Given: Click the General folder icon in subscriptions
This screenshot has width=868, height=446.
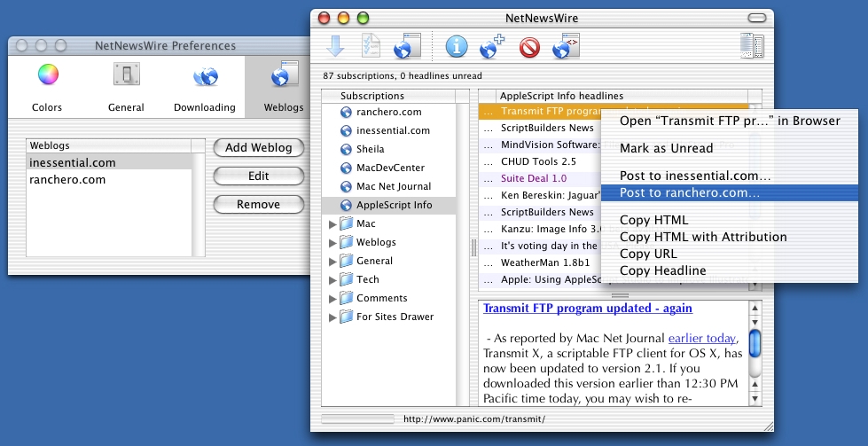Looking at the screenshot, I should click(347, 262).
